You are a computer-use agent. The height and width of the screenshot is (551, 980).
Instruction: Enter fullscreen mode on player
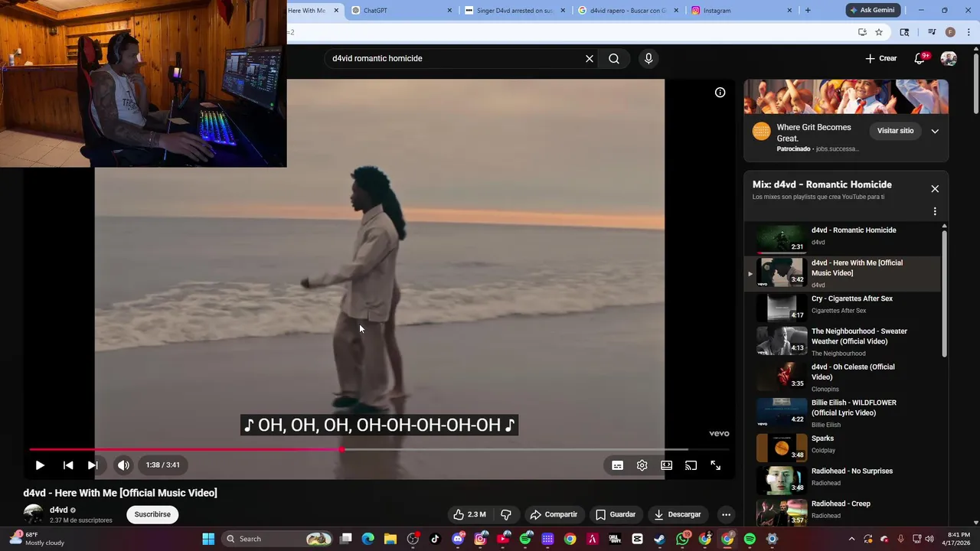[715, 465]
